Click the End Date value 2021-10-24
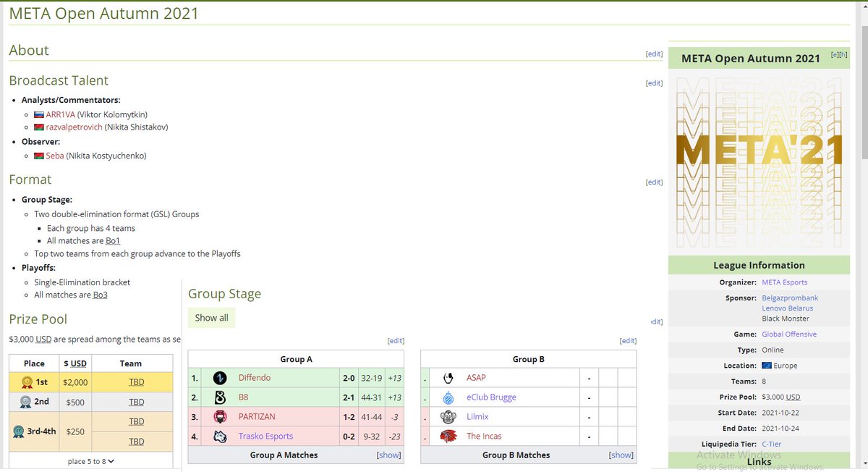The image size is (868, 472). (x=780, y=429)
